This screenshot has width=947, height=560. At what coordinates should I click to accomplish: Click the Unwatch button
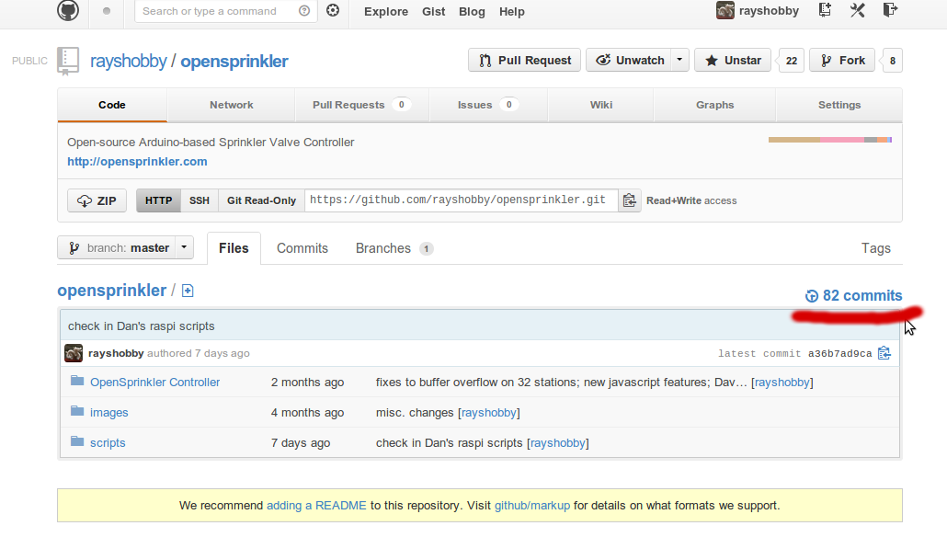point(629,61)
